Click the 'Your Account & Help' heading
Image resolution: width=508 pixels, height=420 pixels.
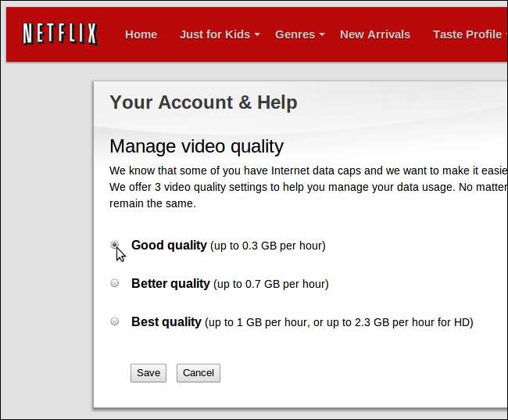(x=203, y=102)
